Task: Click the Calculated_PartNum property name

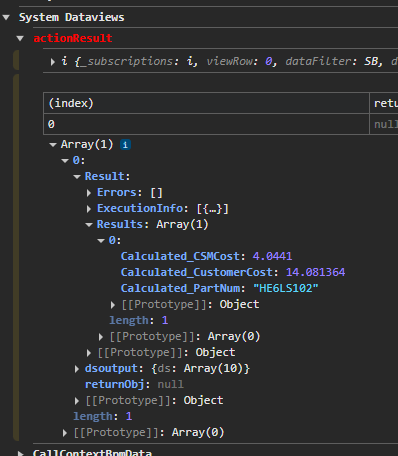Action: pyautogui.click(x=180, y=288)
